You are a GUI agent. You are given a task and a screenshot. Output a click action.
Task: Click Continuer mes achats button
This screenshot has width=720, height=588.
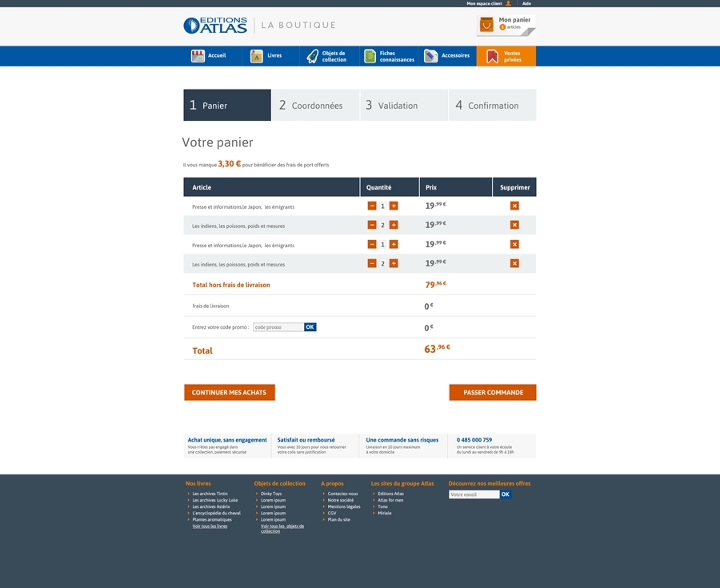(230, 393)
